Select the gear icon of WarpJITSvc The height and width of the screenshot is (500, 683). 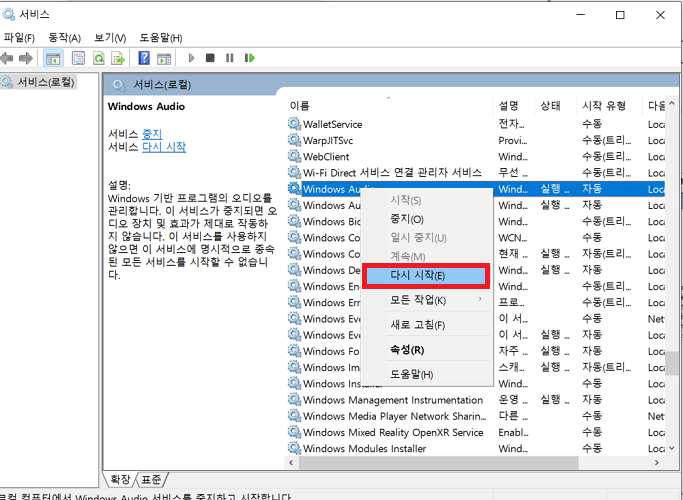coord(294,140)
